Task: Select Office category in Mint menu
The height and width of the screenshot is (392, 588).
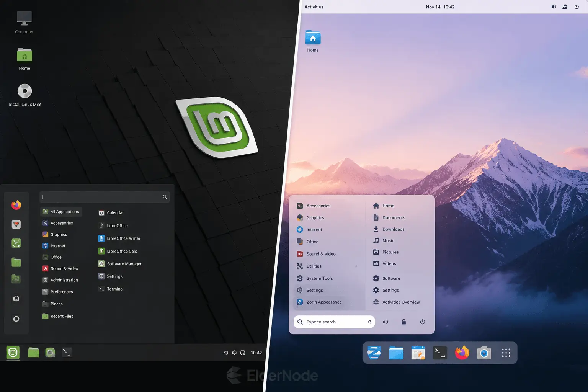Action: [x=52, y=257]
